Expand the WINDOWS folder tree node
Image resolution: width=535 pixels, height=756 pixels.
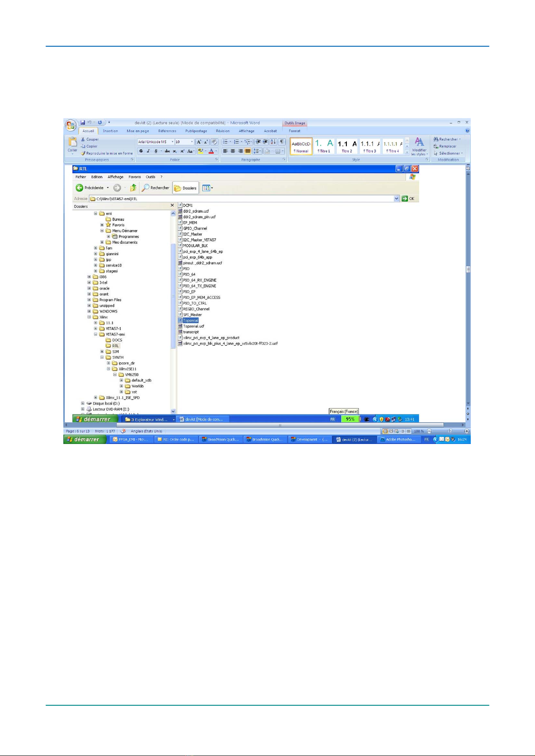89,312
